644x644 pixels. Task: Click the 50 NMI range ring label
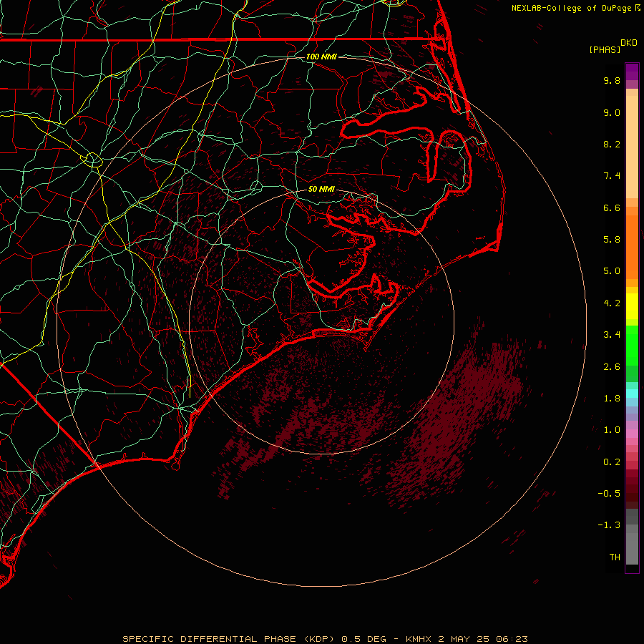tap(321, 190)
